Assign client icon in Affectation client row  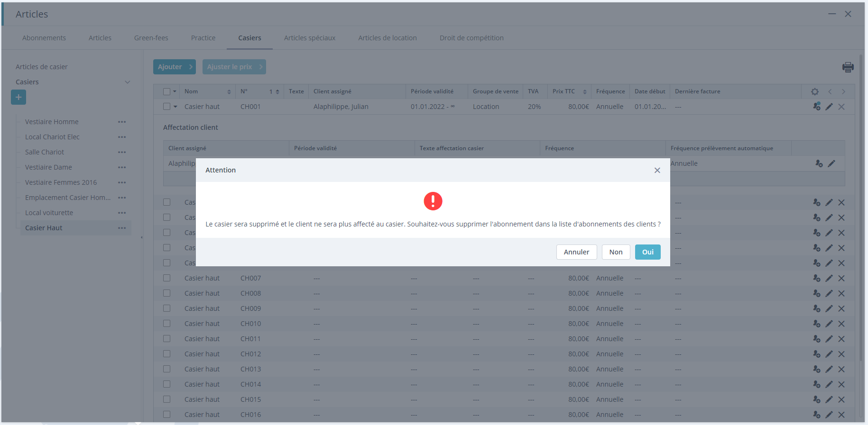click(819, 163)
